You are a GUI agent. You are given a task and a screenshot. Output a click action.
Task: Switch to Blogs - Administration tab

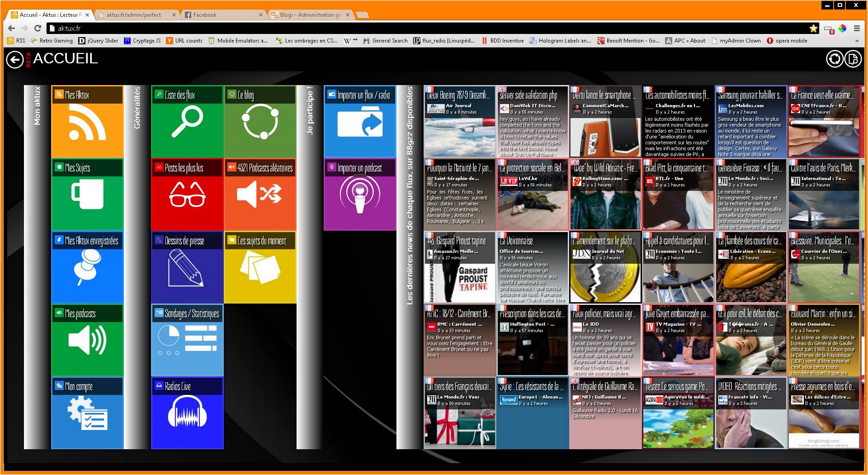(310, 15)
